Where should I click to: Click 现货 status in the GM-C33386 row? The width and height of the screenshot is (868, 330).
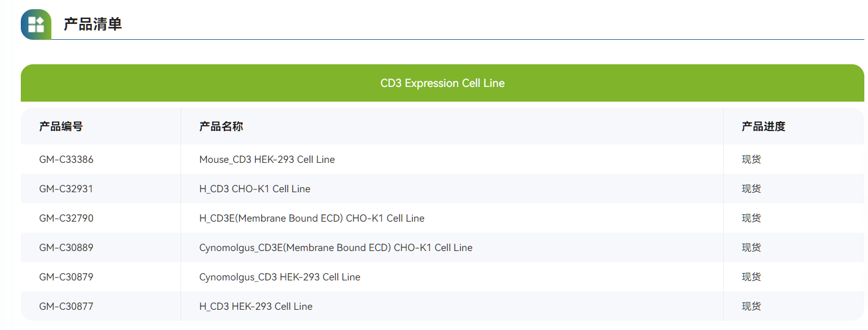click(x=751, y=160)
